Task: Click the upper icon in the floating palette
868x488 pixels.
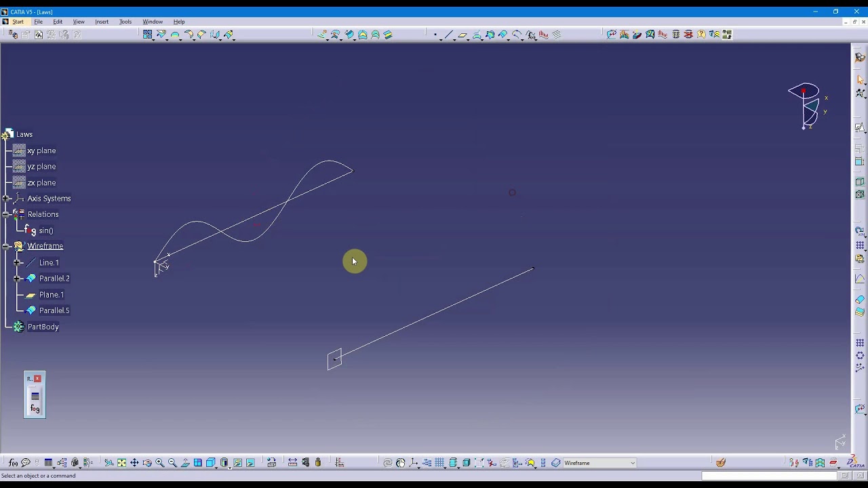Action: (x=35, y=395)
